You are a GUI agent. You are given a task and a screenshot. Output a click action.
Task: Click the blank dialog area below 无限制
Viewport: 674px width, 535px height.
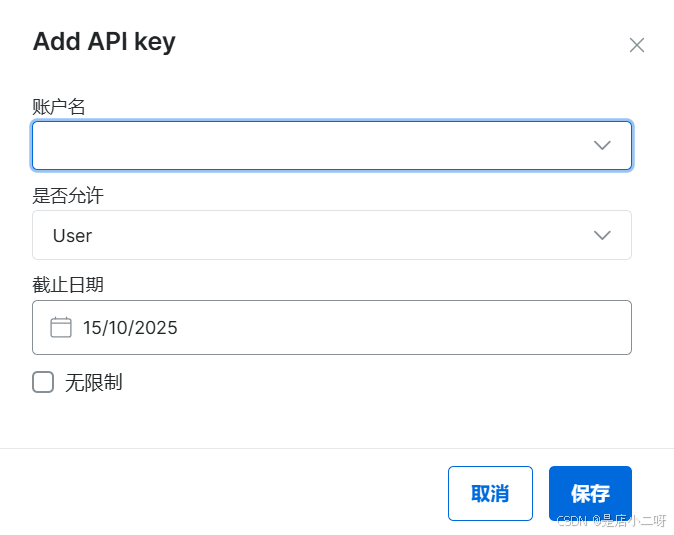click(332, 421)
